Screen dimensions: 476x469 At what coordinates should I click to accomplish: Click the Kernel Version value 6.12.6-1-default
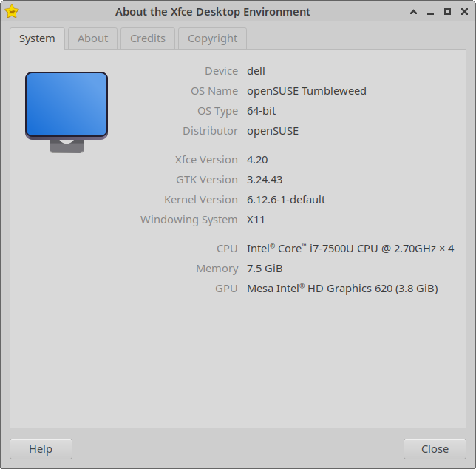pos(286,200)
